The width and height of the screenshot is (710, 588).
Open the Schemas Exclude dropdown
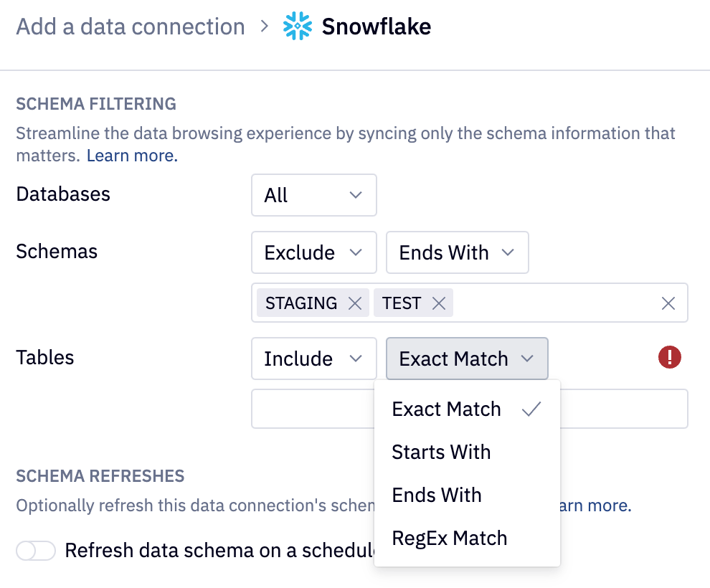(x=313, y=252)
